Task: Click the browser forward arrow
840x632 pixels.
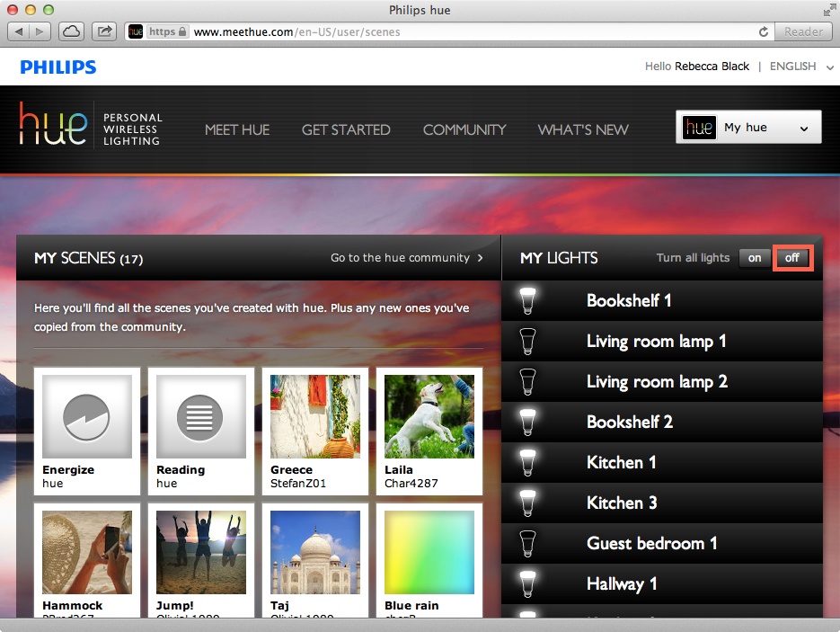Action: click(40, 31)
